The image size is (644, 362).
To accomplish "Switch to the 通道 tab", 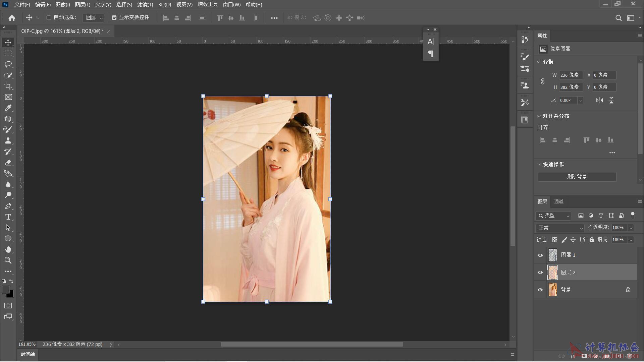I will pos(558,201).
